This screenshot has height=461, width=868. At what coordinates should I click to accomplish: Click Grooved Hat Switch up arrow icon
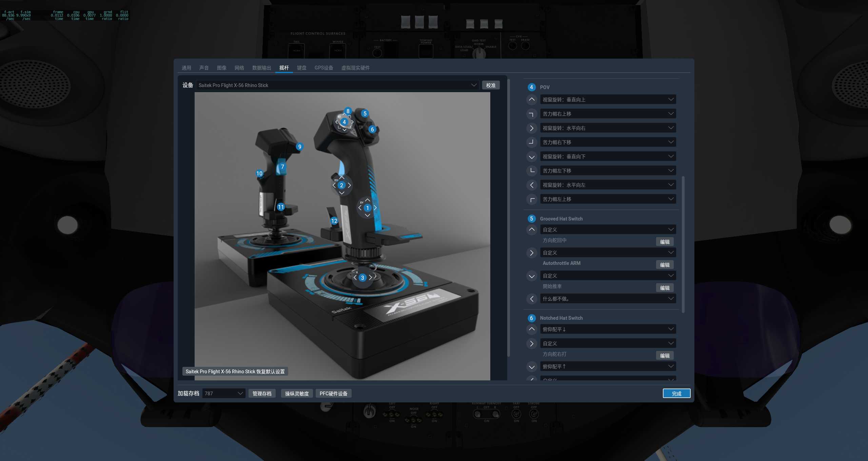[x=532, y=230]
